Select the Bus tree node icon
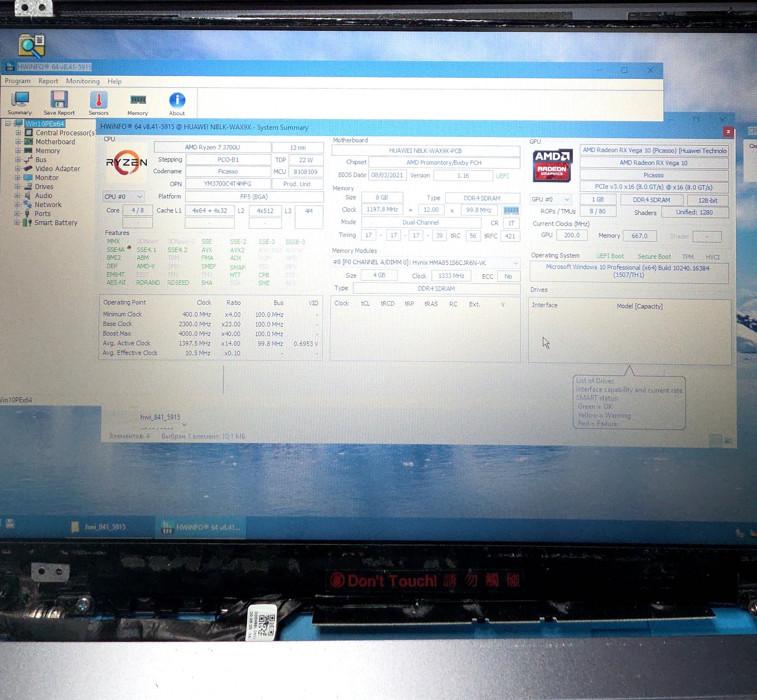The width and height of the screenshot is (757, 700). click(28, 159)
